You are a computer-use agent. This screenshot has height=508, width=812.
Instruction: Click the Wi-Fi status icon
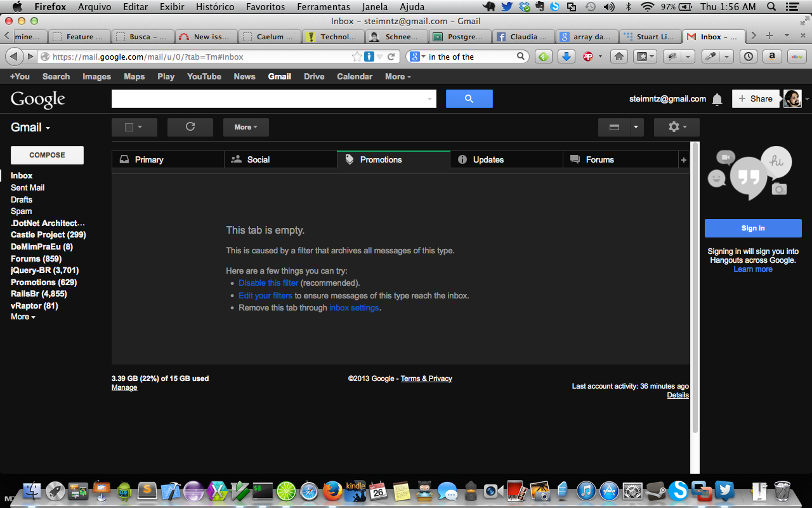tap(647, 6)
